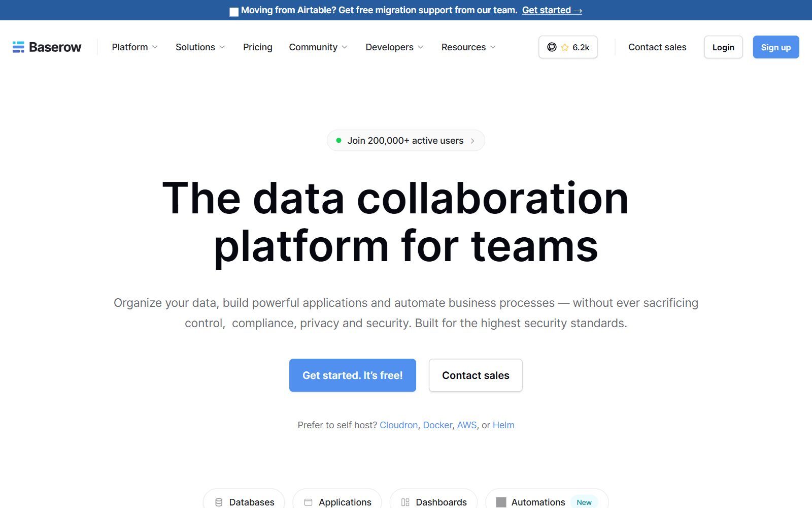Expand the Platform menu
This screenshot has height=508, width=812.
pos(134,47)
